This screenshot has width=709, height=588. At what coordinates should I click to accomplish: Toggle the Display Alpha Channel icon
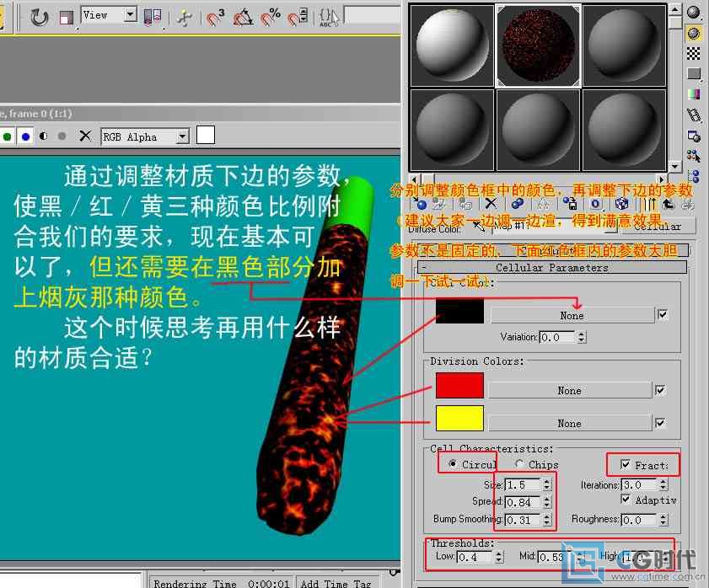(43, 136)
